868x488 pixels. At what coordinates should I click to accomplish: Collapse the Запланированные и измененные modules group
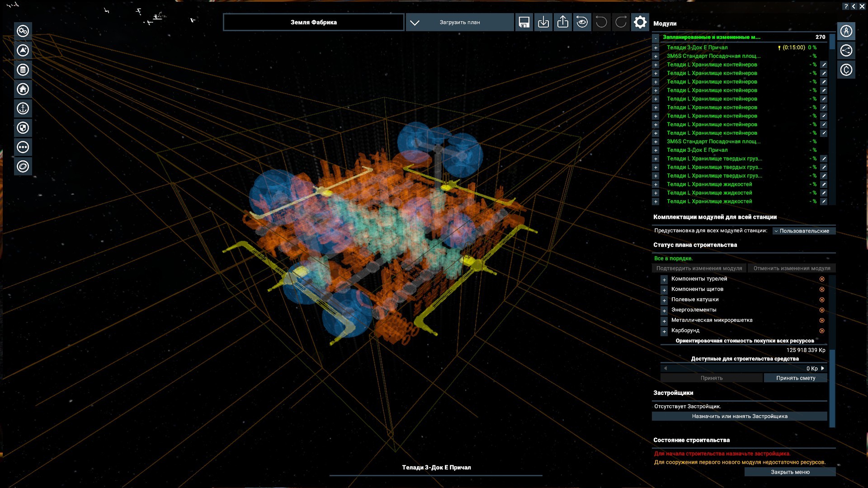pos(656,38)
